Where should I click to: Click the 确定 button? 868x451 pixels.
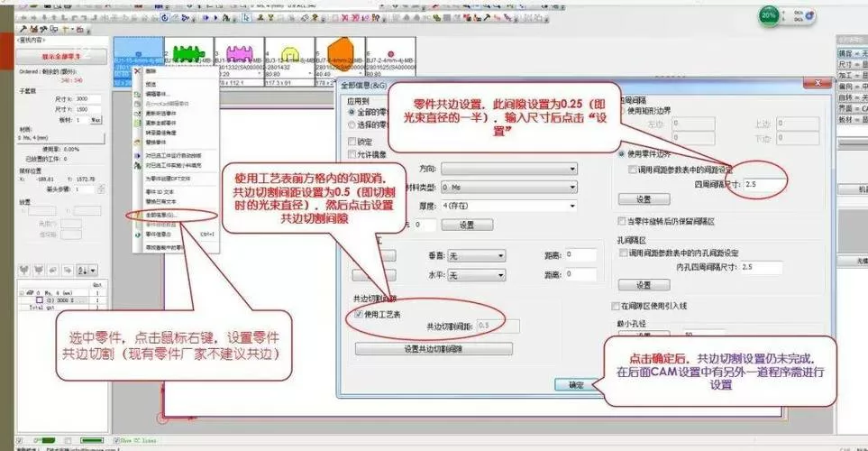tap(576, 384)
